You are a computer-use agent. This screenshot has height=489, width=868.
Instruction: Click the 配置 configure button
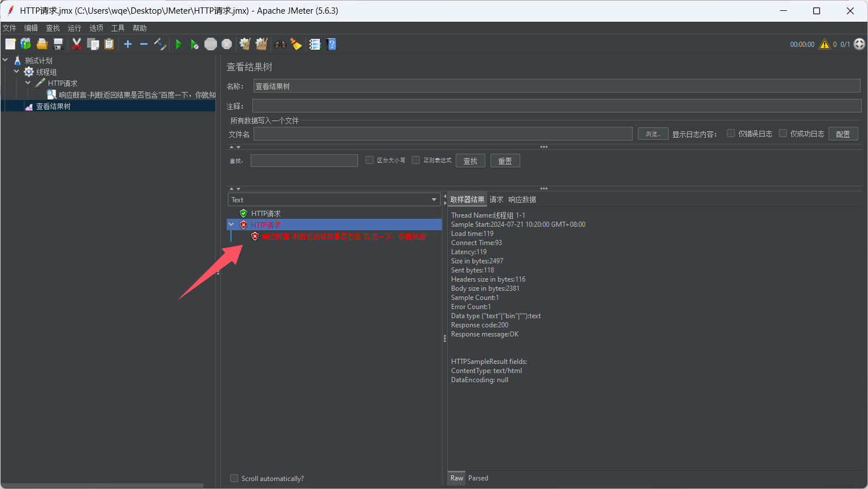click(843, 134)
